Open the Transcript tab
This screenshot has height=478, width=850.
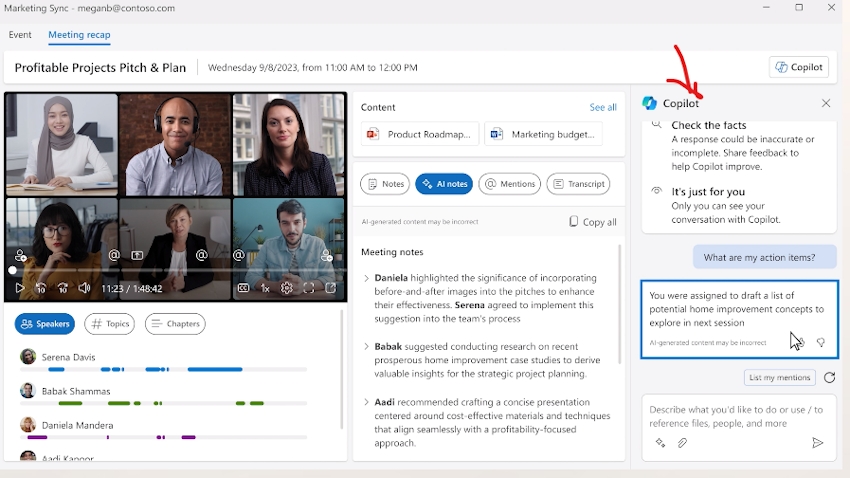[x=578, y=184]
